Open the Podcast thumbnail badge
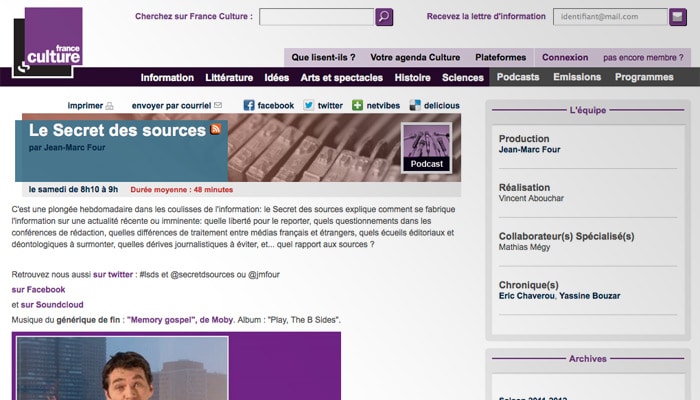The image size is (700, 400). [x=426, y=148]
